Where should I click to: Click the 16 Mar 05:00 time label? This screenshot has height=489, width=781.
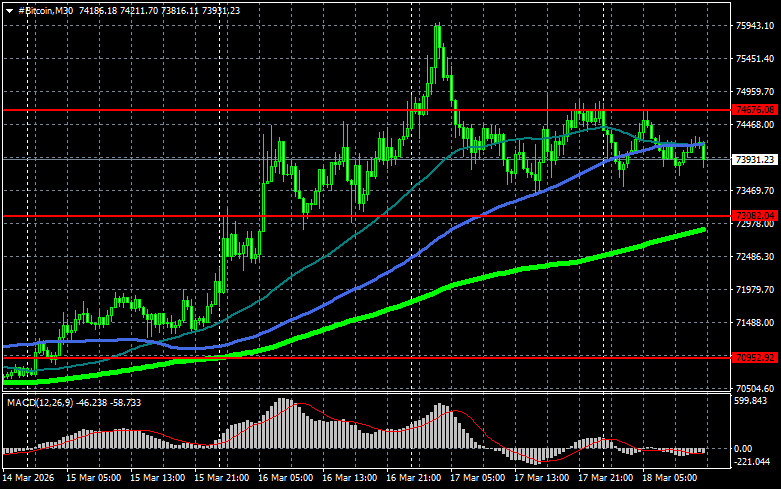pyautogui.click(x=285, y=478)
